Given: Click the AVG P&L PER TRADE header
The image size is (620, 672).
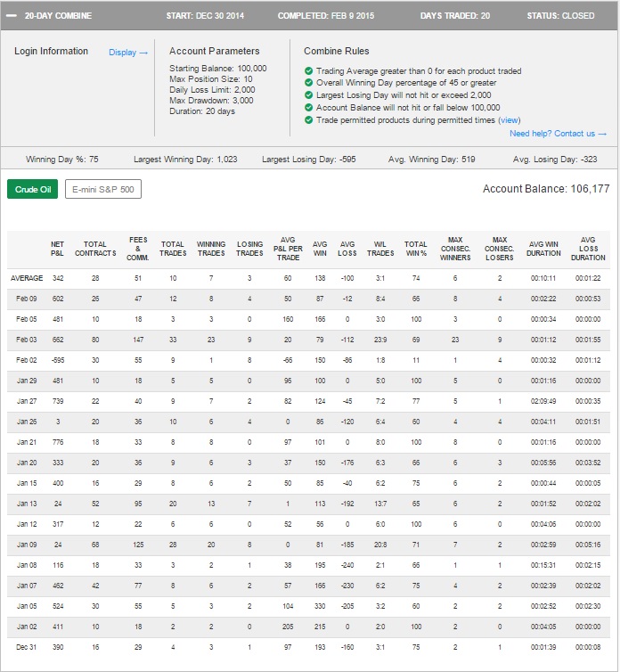Looking at the screenshot, I should (x=288, y=249).
